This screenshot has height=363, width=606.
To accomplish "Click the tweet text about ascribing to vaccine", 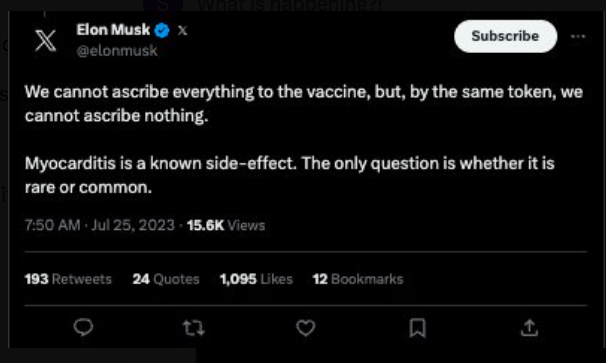I will tap(304, 104).
